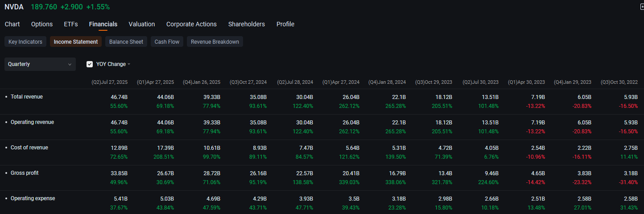Click the 3.93B operating expense value
This screenshot has height=214, width=644.
[306, 198]
